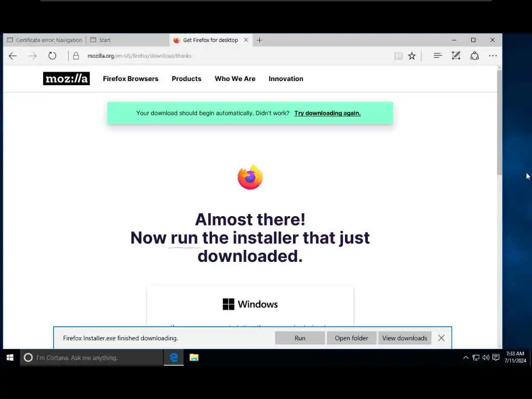The image size is (532, 399).
Task: Open a new tab with plus
Action: [x=259, y=40]
